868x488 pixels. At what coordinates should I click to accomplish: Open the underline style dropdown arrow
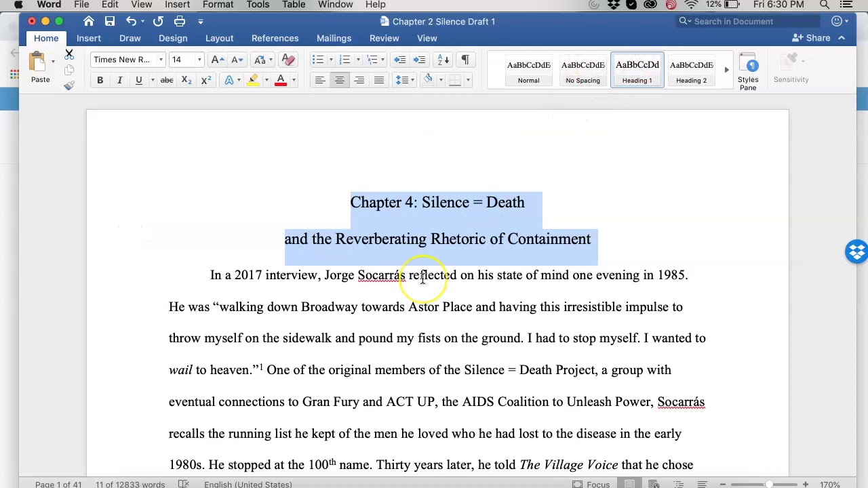(152, 80)
